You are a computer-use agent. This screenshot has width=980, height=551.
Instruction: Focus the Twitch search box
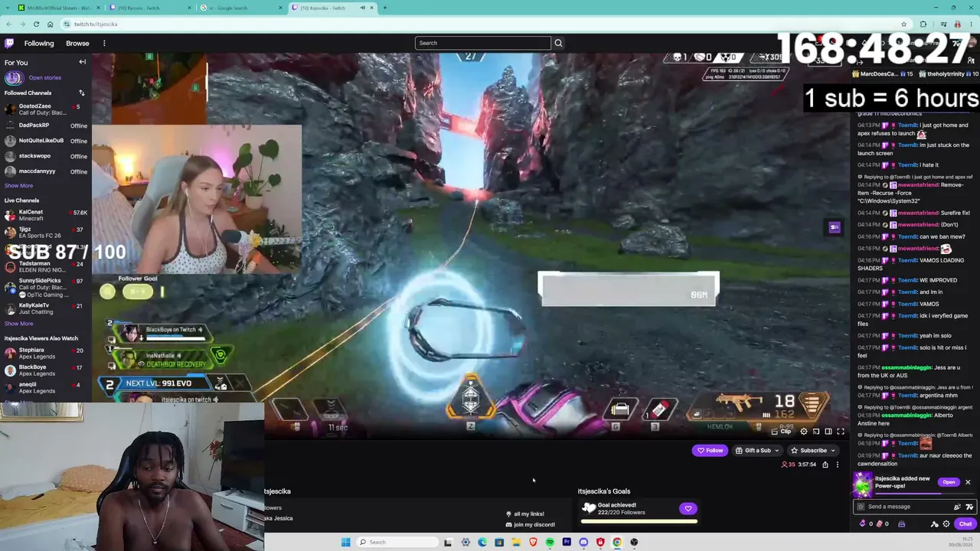click(x=482, y=43)
